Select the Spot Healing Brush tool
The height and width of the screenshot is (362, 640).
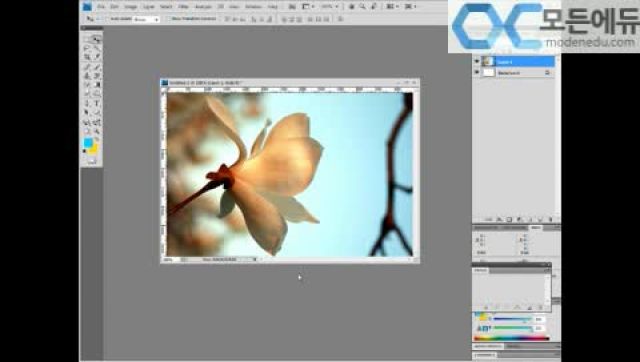click(87, 67)
